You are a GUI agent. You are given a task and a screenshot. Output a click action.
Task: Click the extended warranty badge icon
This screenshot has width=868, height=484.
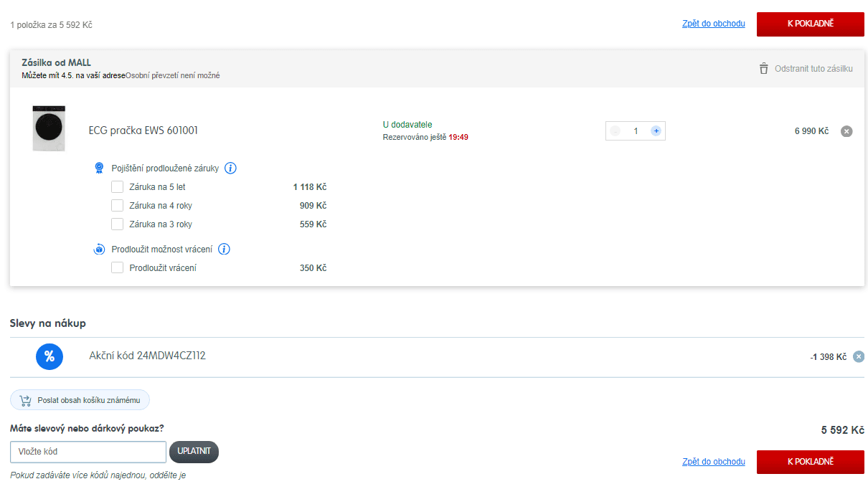coord(99,169)
